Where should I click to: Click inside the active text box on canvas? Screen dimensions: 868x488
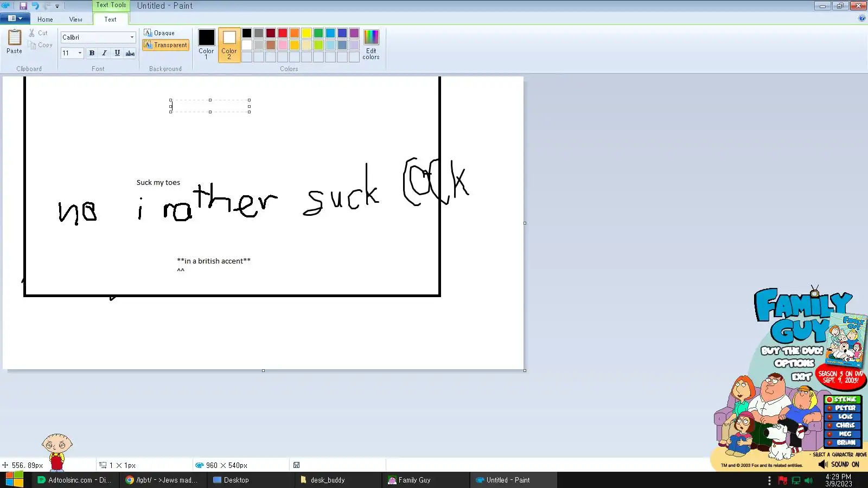[210, 106]
